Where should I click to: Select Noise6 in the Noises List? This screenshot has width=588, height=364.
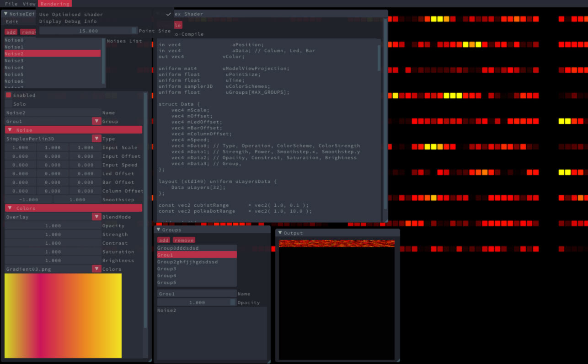[52, 81]
